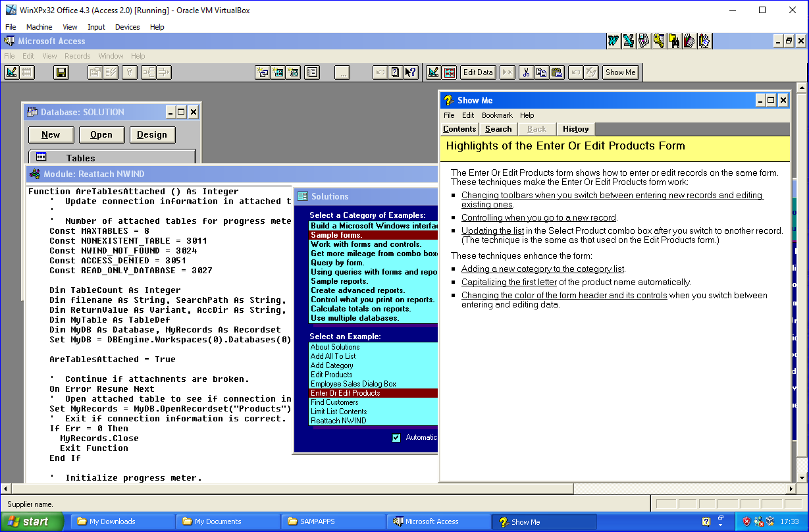The image size is (809, 532).
Task: Click the help question mark tray icon
Action: coord(706,521)
